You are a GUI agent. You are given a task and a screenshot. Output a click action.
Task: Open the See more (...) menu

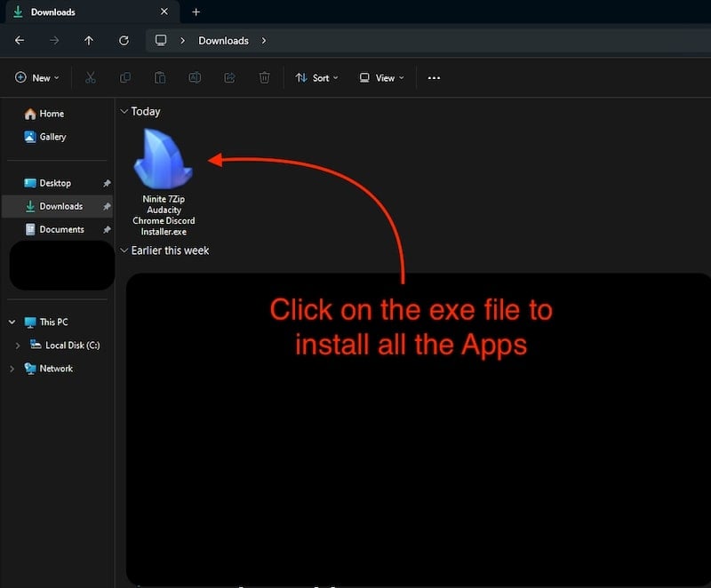434,78
